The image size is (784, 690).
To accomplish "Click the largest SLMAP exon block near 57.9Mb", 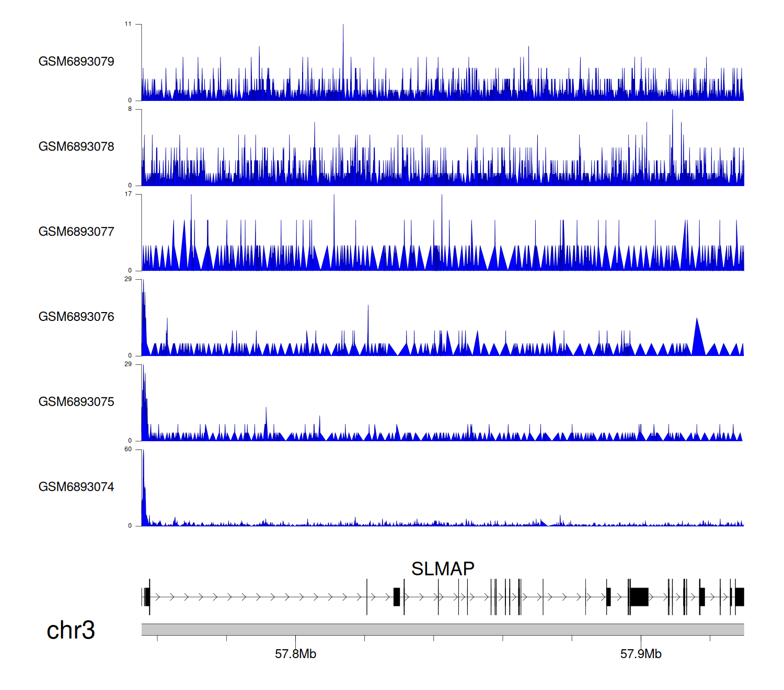I will click(639, 597).
